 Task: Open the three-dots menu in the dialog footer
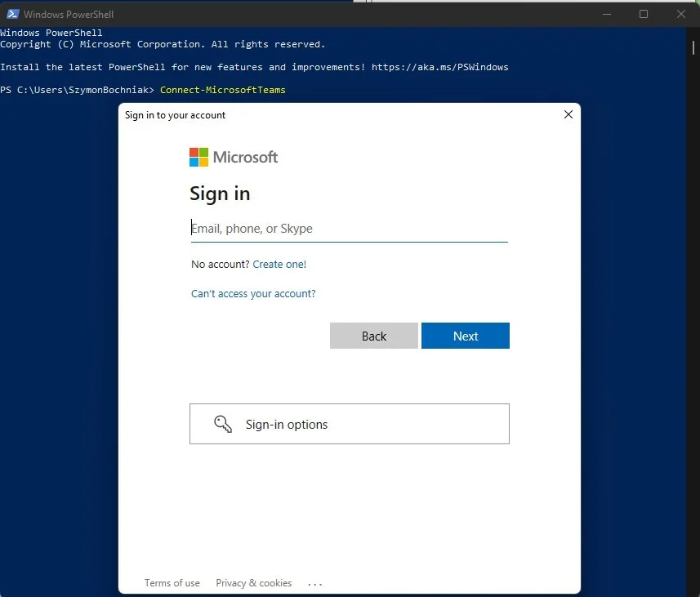(x=315, y=583)
